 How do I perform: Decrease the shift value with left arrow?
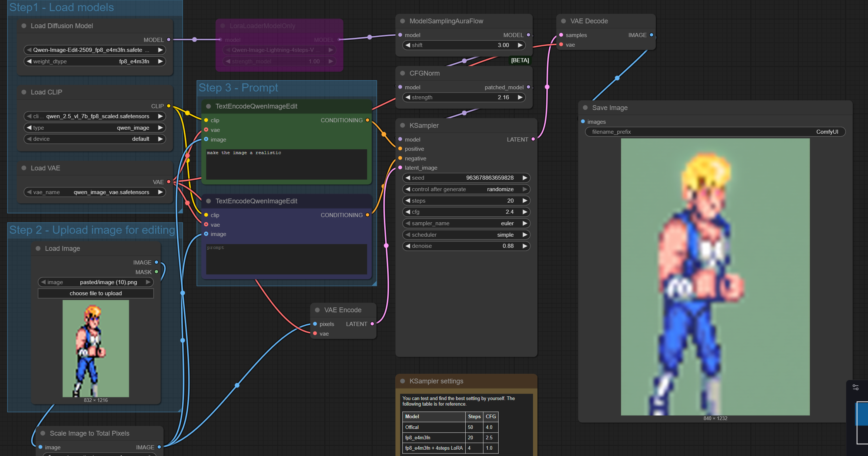408,45
